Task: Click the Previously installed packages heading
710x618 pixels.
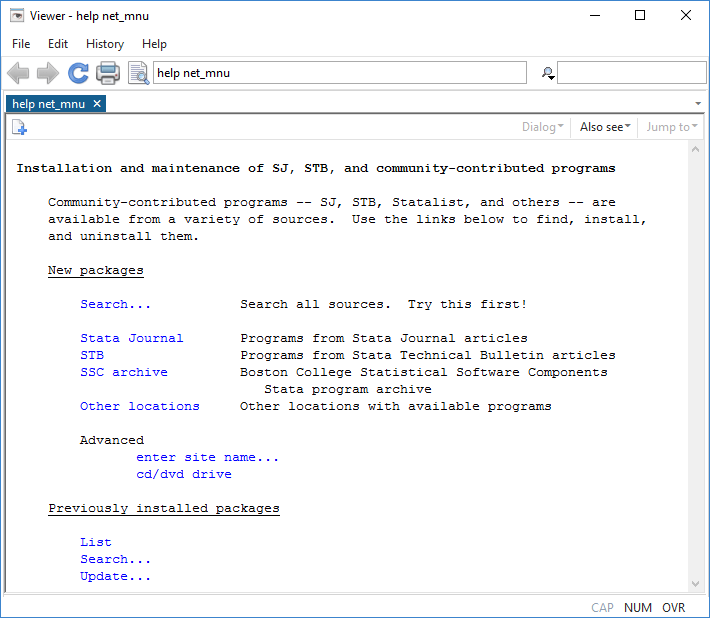Action: 164,508
